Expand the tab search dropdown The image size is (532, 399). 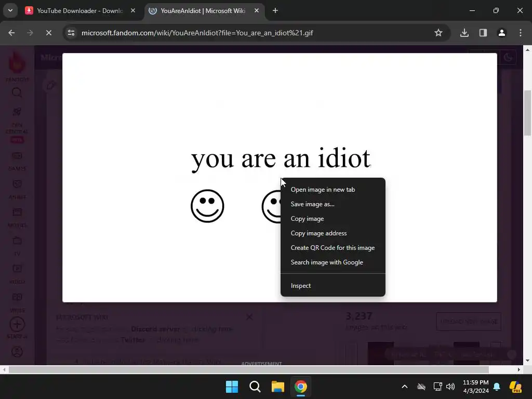[10, 10]
